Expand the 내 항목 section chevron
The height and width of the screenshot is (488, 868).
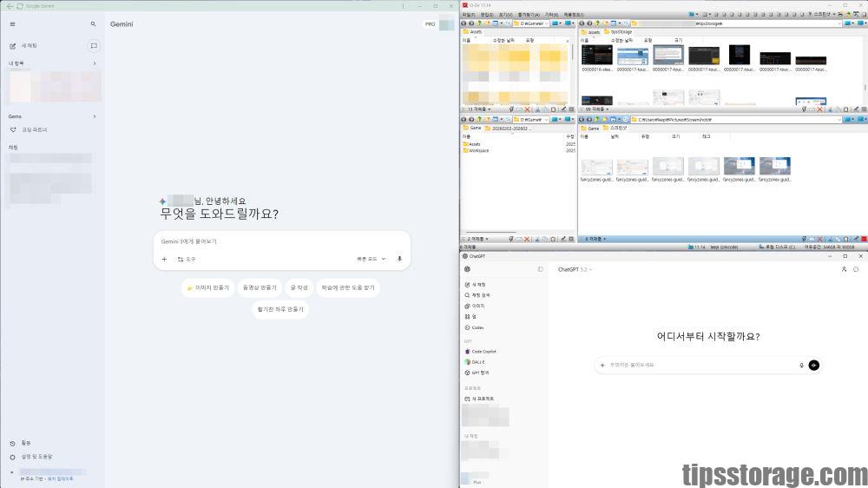(x=95, y=63)
